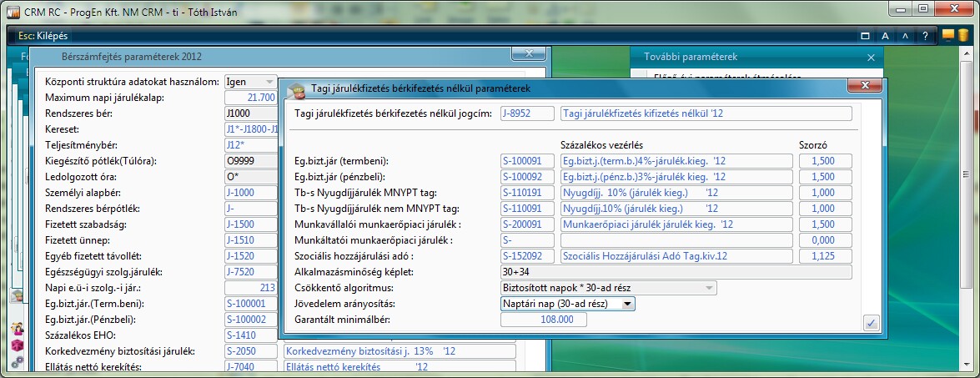980x378 pixels.
Task: Click the S-110191 code field
Action: (x=527, y=193)
